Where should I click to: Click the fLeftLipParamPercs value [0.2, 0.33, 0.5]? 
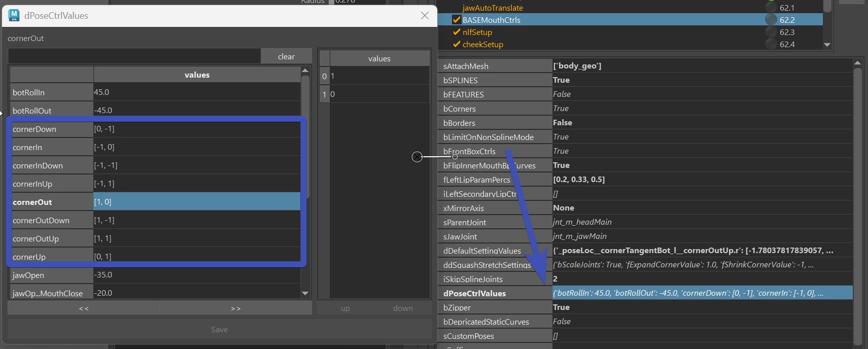coord(579,180)
